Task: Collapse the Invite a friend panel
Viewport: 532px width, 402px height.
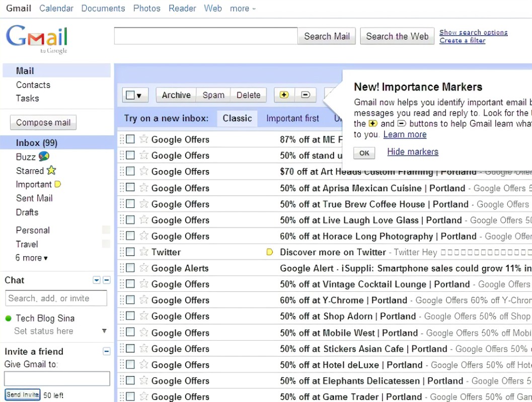Action: [106, 351]
